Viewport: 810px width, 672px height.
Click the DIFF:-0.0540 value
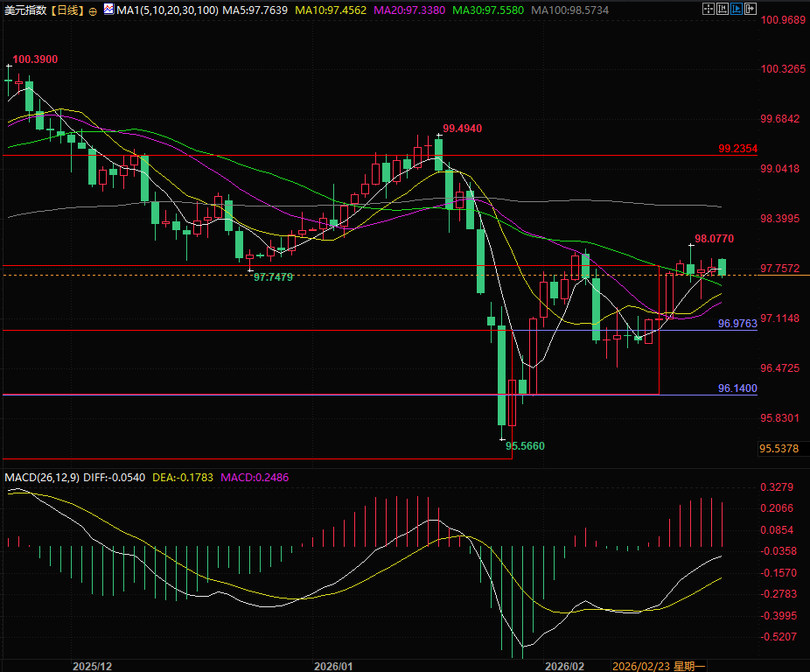click(115, 478)
